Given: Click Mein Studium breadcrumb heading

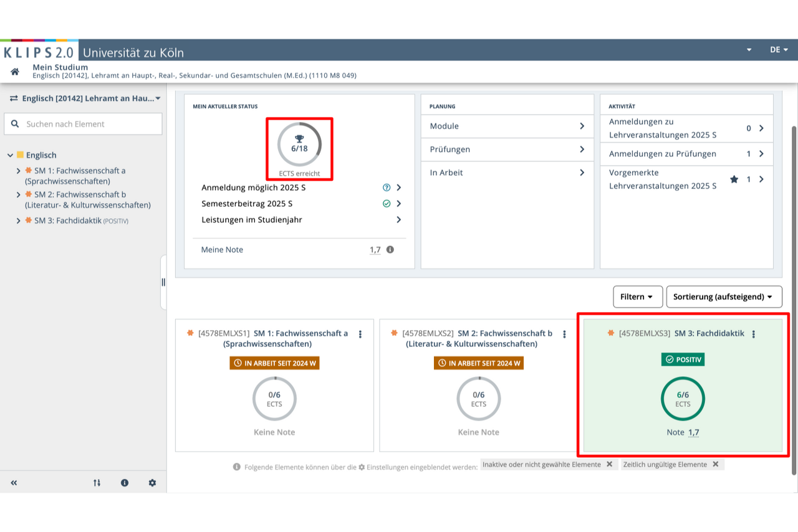Looking at the screenshot, I should point(60,67).
